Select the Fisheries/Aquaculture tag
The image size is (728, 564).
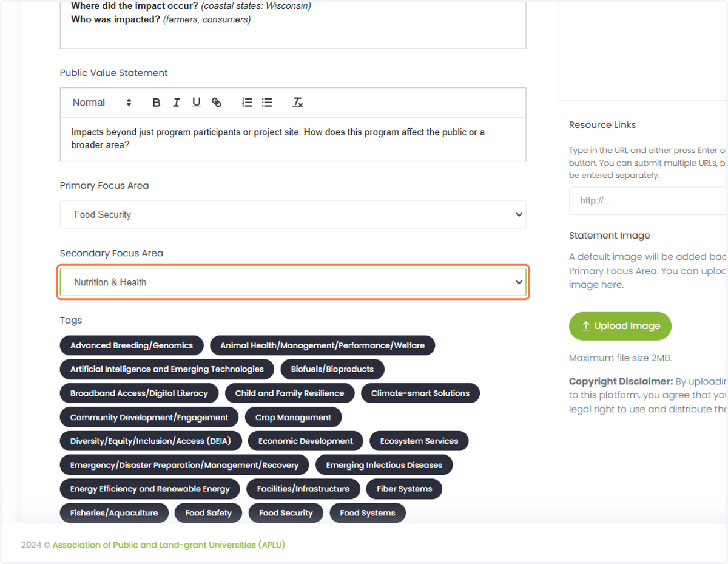pos(114,513)
